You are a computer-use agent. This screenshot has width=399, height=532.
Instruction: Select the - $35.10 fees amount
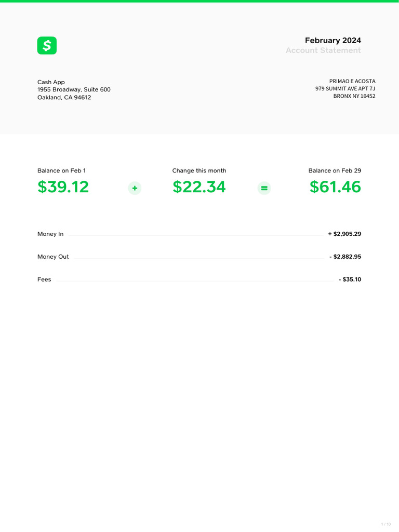pyautogui.click(x=350, y=280)
